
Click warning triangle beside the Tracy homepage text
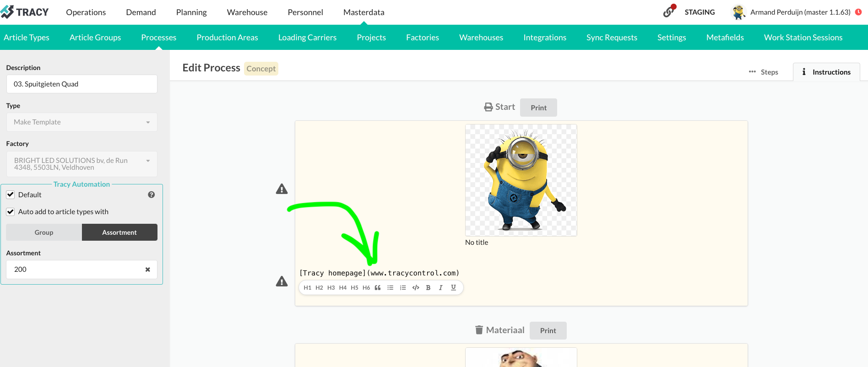click(x=282, y=281)
